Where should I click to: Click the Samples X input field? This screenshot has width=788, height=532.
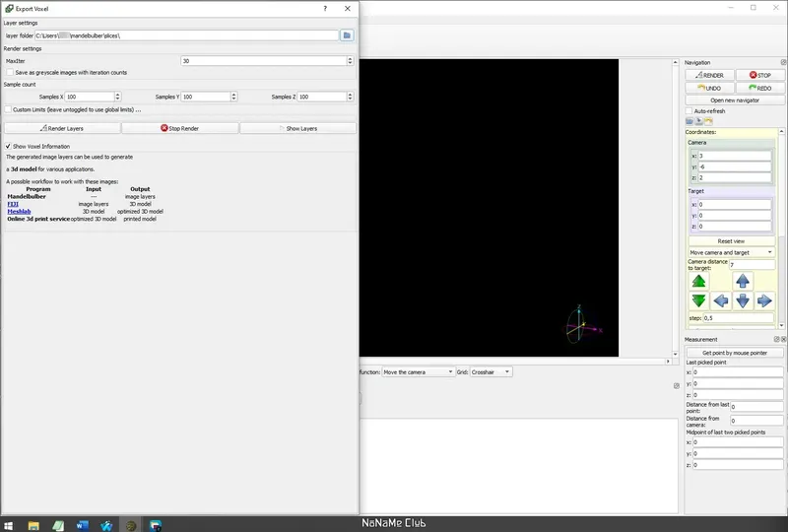coord(90,97)
